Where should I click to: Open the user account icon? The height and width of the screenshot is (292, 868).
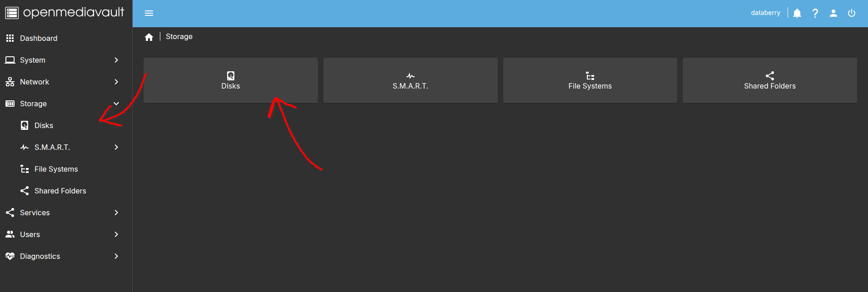(x=833, y=13)
